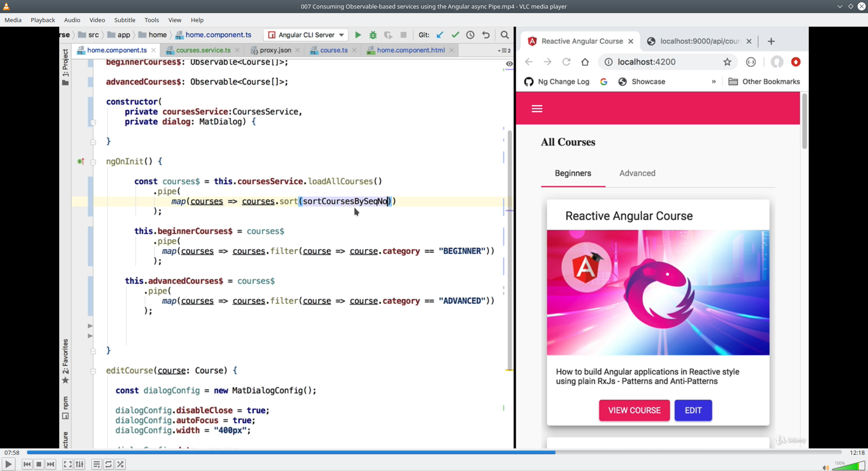Collapse the ngOnInit method fold marker
Image resolution: width=868 pixels, height=471 pixels.
[93, 162]
